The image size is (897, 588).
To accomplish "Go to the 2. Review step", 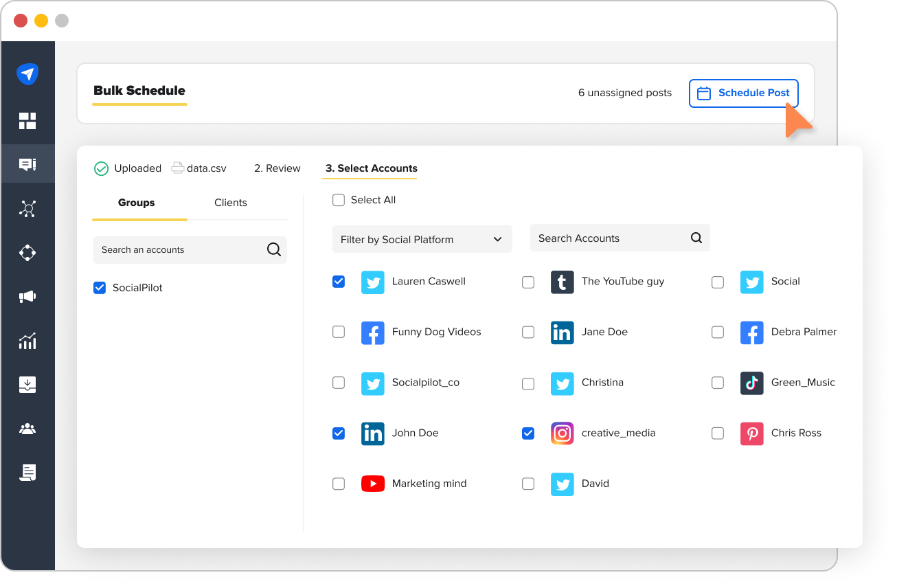I will tap(277, 168).
